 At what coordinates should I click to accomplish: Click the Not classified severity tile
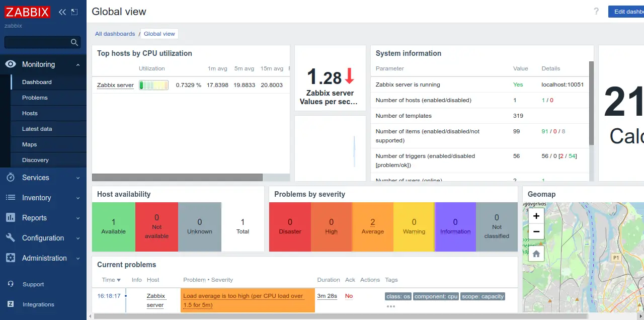point(497,227)
